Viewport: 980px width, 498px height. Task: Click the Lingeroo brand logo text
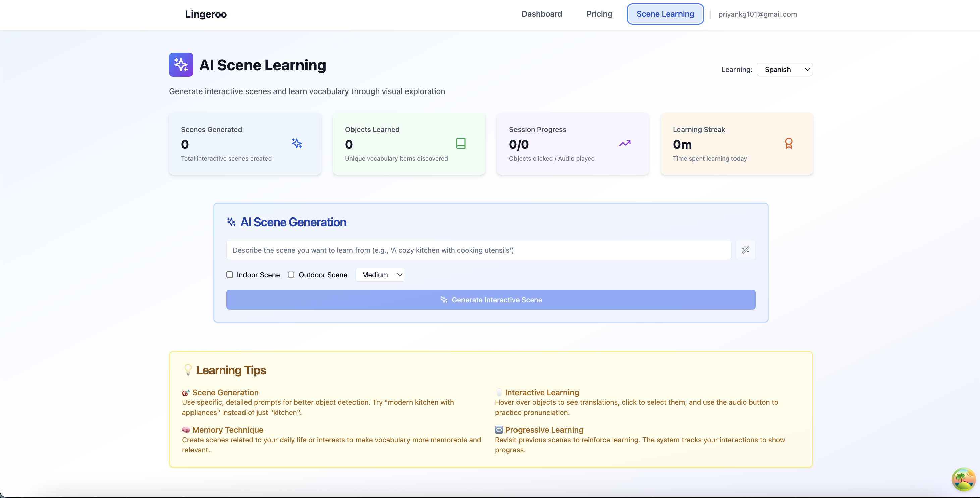206,14
